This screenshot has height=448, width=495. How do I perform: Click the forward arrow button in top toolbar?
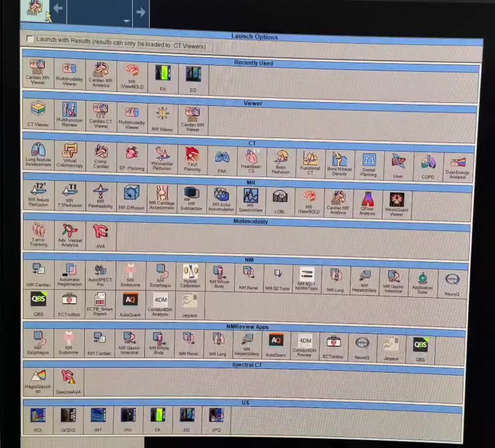(141, 11)
